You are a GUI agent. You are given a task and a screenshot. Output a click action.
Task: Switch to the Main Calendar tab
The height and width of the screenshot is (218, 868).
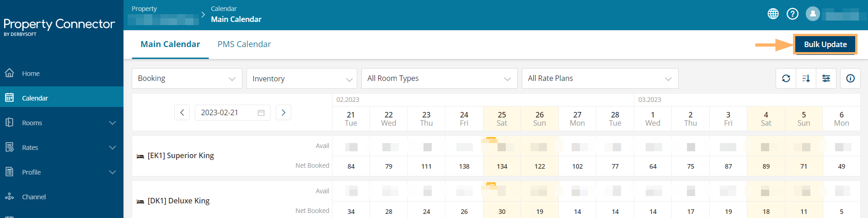click(170, 44)
